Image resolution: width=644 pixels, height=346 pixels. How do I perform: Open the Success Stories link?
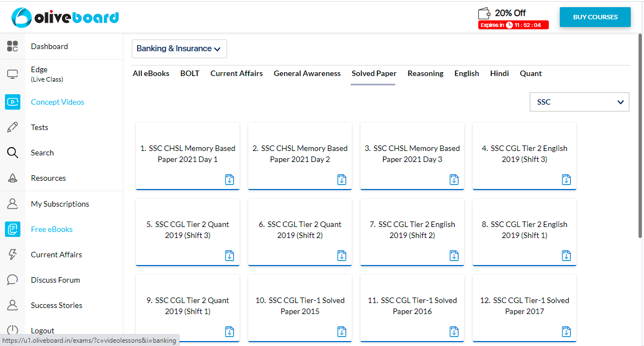coord(57,305)
